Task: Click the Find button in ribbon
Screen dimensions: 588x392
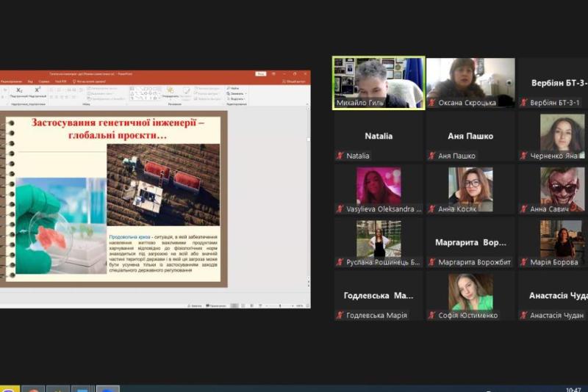Action: point(235,88)
